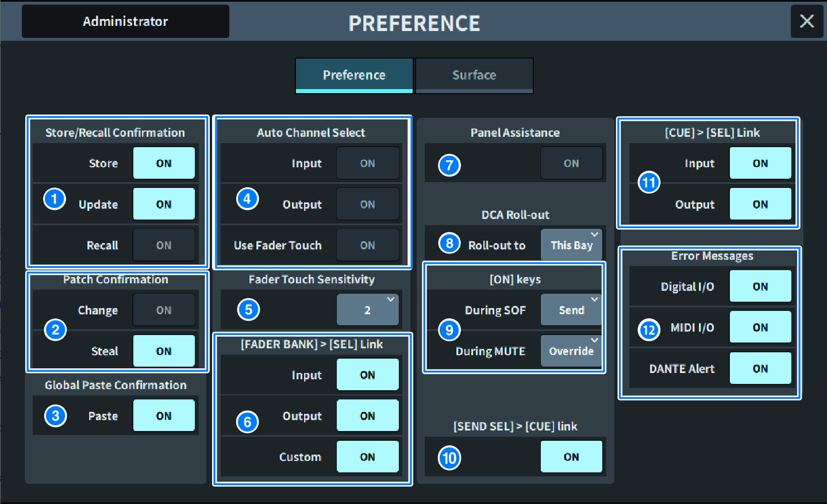
Task: Toggle Store confirmation ON button
Action: (164, 163)
